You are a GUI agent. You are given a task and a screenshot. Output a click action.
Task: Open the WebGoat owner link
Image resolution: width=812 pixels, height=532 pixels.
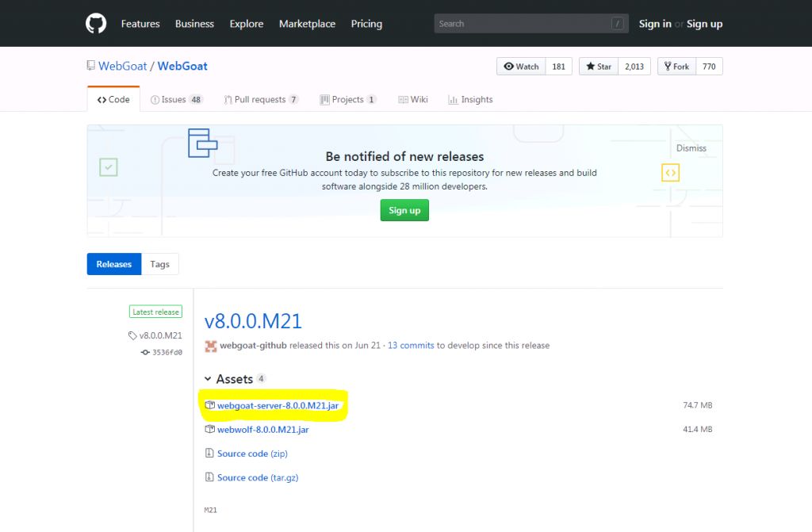(x=123, y=67)
